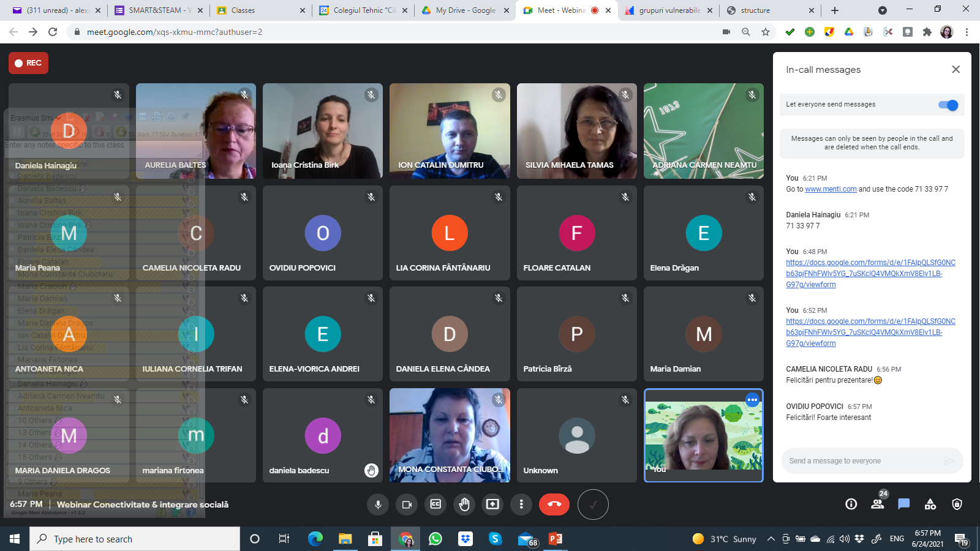The width and height of the screenshot is (980, 551).
Task: Turn on captions with the CC button
Action: 435,504
